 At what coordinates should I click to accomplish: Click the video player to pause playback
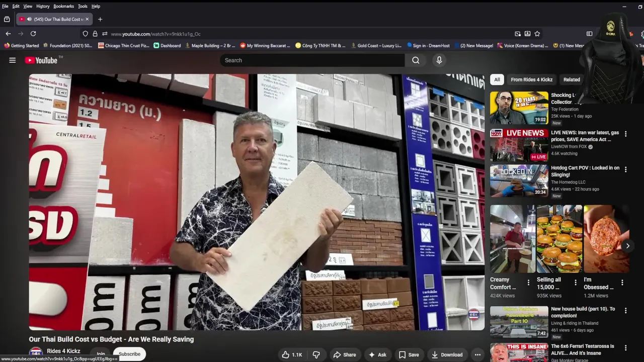click(x=257, y=202)
